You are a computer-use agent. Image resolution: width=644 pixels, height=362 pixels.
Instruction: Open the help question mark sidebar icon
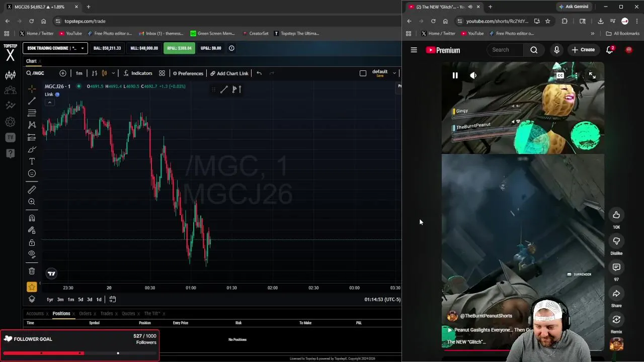click(10, 153)
